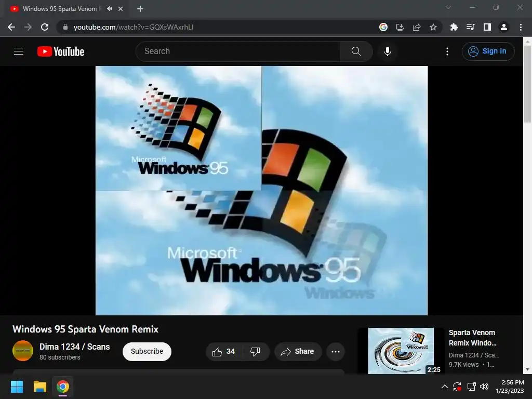Image resolution: width=532 pixels, height=399 pixels.
Task: Open the clock and date 2:56 PM
Action: click(x=510, y=387)
